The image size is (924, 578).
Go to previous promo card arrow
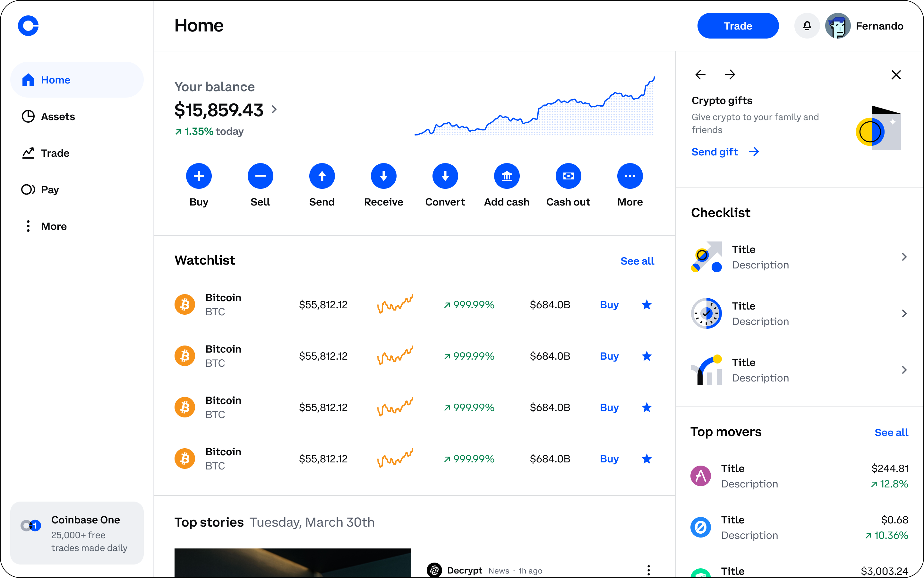pyautogui.click(x=701, y=74)
